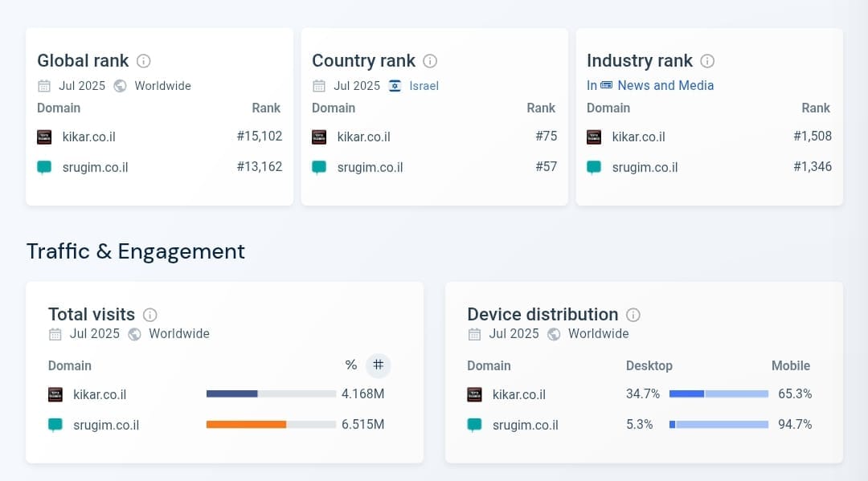Open the Israel country link
This screenshot has height=481, width=868.
[x=424, y=86]
